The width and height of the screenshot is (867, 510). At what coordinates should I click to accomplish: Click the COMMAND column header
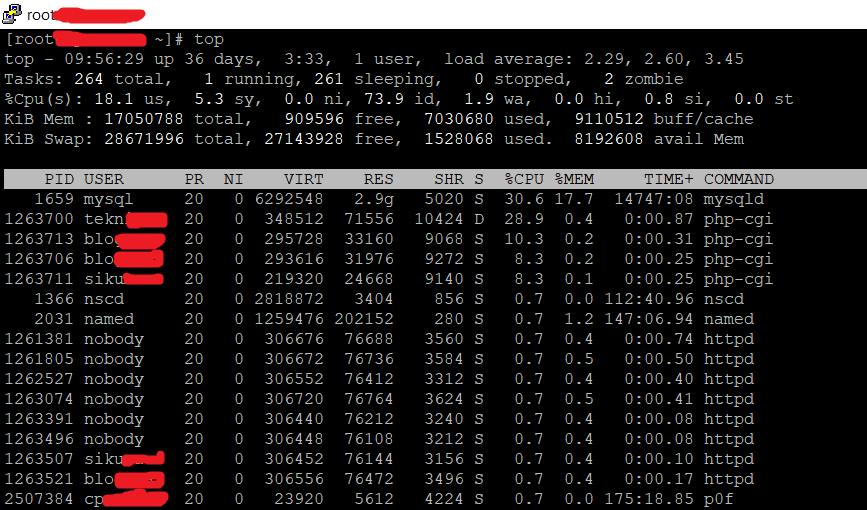(739, 179)
